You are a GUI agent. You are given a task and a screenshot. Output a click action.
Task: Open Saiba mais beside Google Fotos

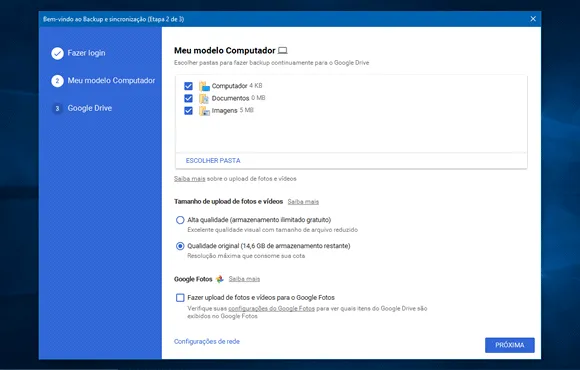point(244,279)
